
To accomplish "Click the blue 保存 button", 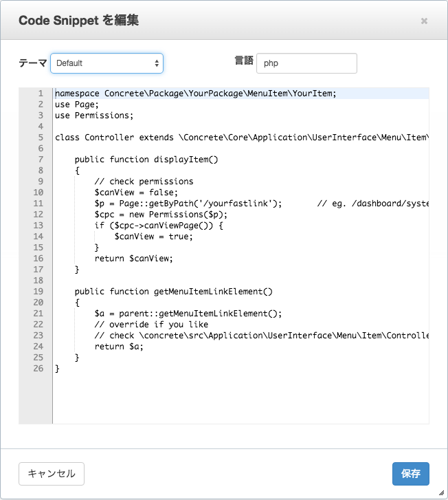I will pyautogui.click(x=411, y=474).
